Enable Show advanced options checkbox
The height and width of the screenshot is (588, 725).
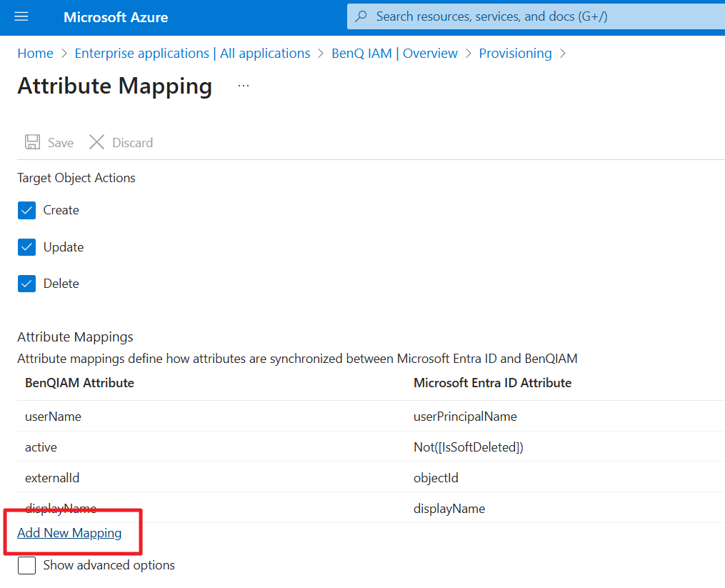[27, 565]
